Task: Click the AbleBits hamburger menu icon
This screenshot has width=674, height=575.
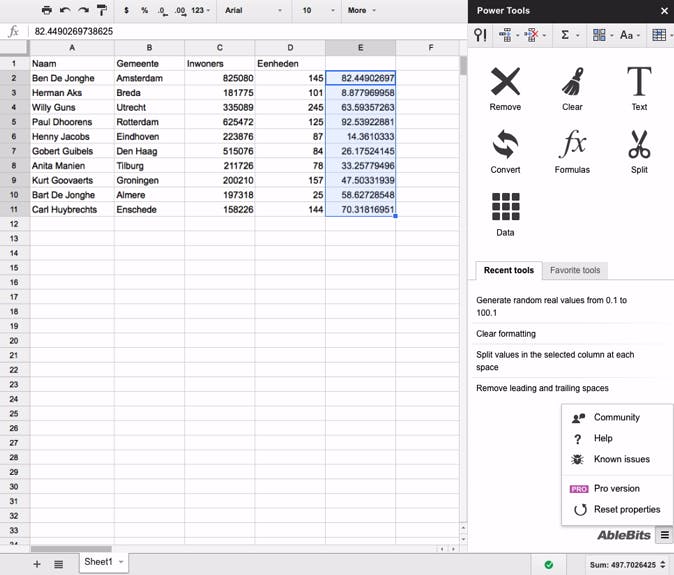Action: coord(665,535)
